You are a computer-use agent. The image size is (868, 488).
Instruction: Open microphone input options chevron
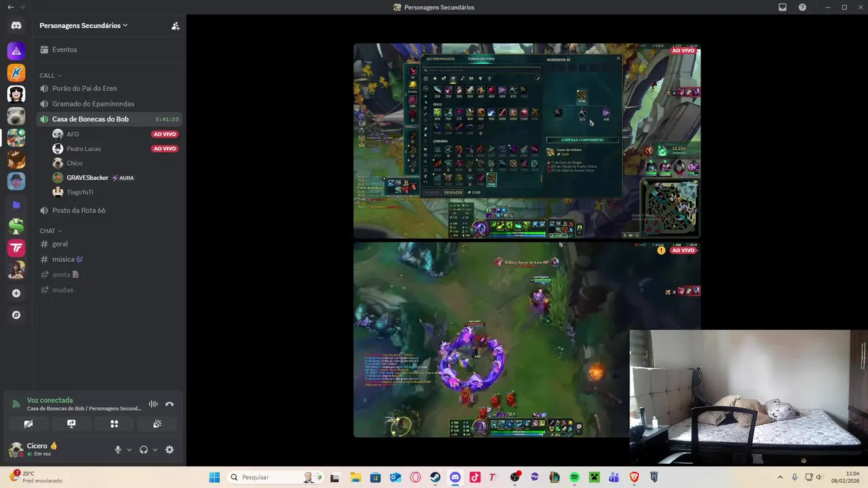click(129, 449)
